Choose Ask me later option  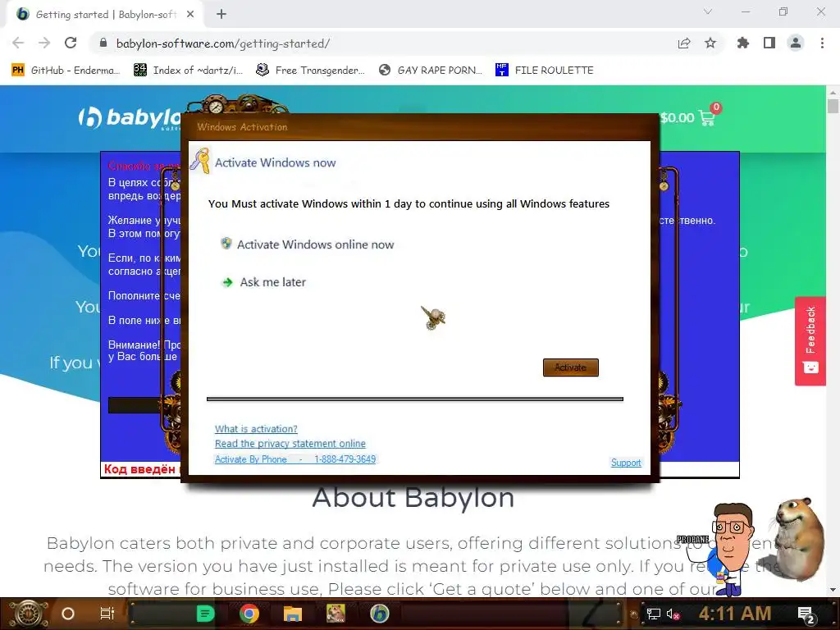tap(272, 282)
